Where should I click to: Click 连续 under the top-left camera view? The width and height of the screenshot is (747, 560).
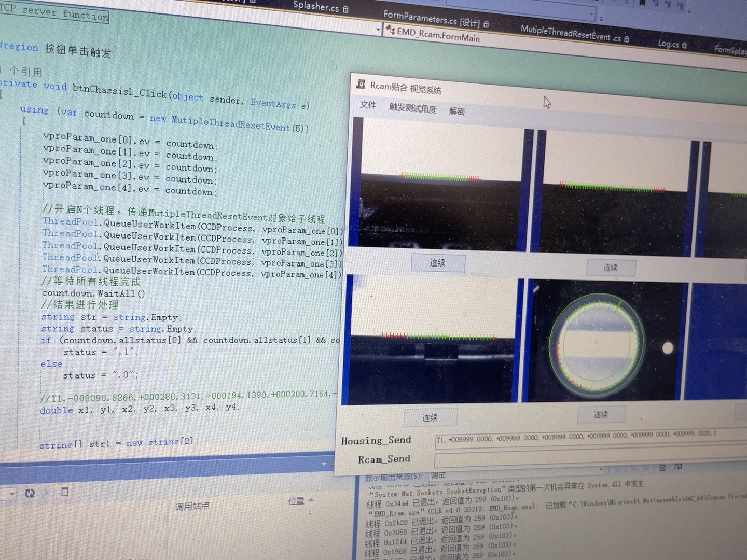coord(438,263)
